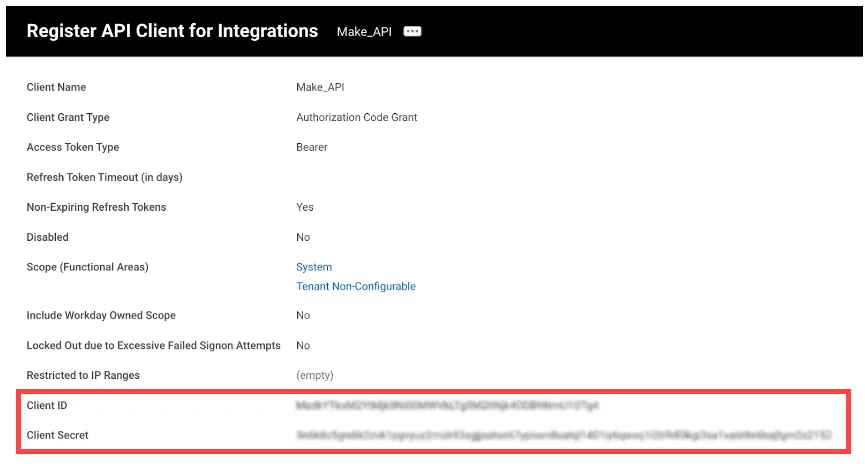This screenshot has height=464, width=865.
Task: Select the Register API Client for Integrations heading
Action: coord(172,31)
